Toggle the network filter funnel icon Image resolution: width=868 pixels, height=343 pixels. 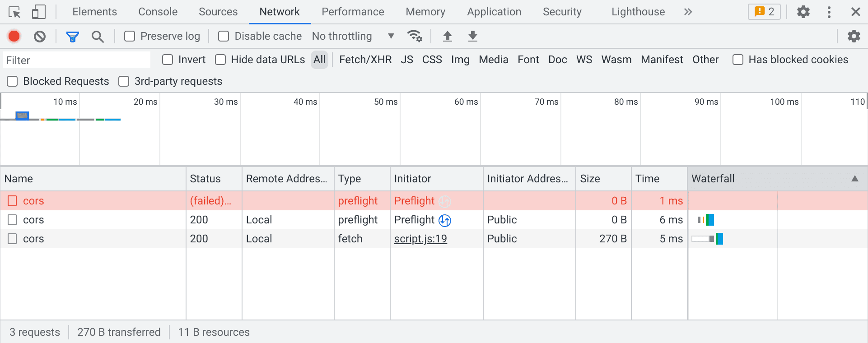pos(72,36)
